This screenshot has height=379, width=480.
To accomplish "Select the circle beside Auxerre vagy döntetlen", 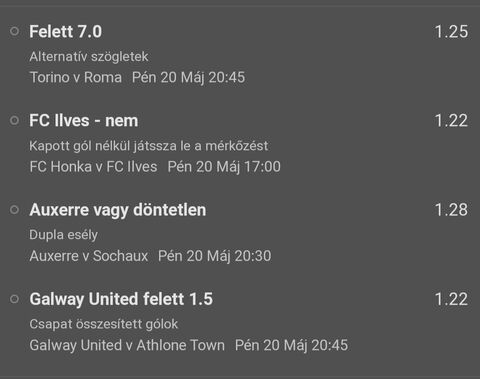I will click(14, 210).
